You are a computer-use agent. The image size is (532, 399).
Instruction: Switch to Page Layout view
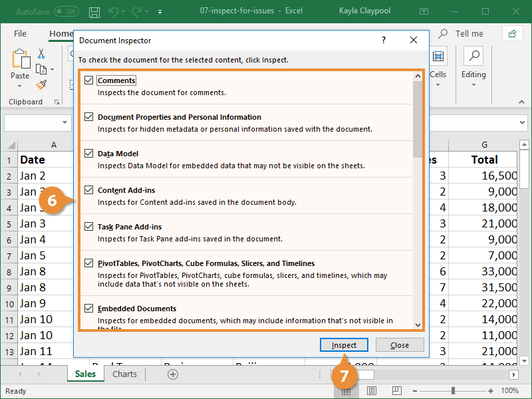click(372, 391)
